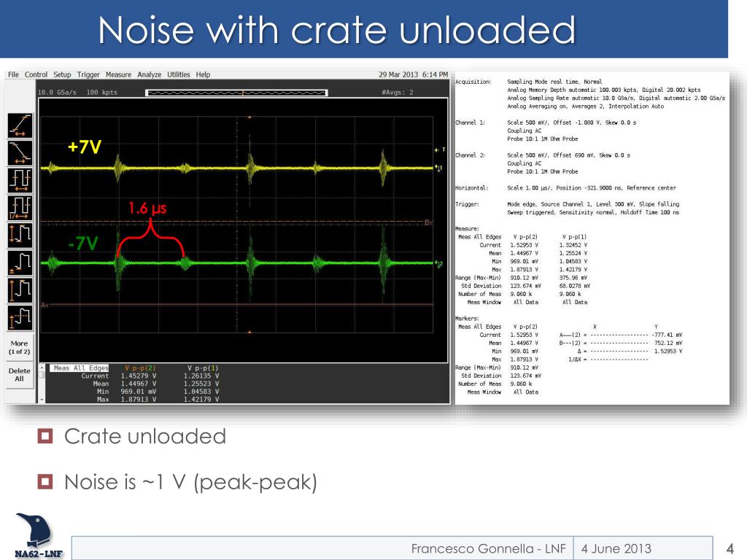Click the Current value 1.45279 V
The width and height of the screenshot is (747, 560).
(138, 376)
